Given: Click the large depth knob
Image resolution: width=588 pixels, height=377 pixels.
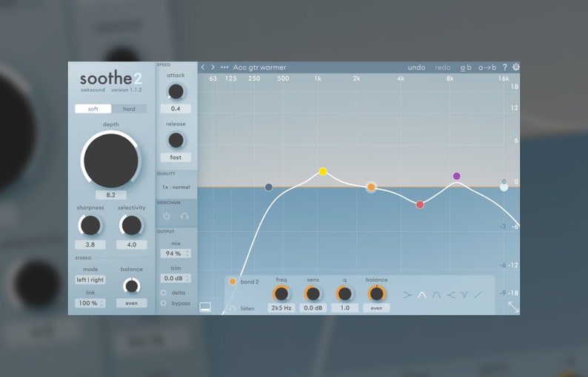Looking at the screenshot, I should tap(110, 160).
